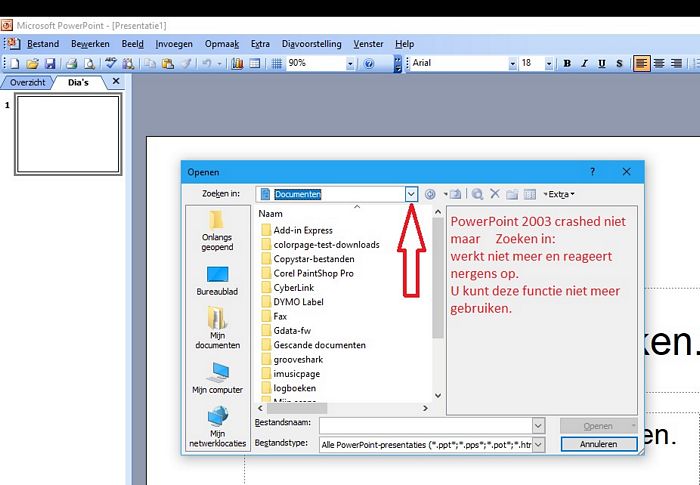
Task: Go back with dialog's round arrow icon
Action: 430,194
